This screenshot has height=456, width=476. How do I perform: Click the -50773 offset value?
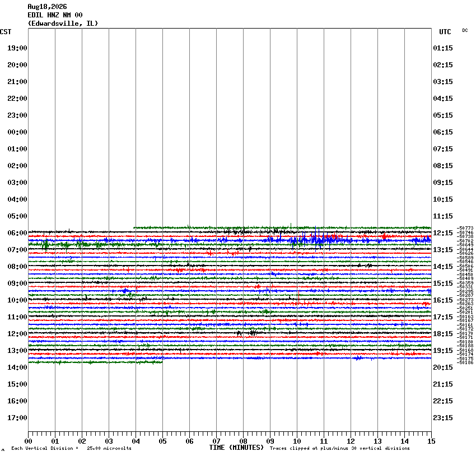pyautogui.click(x=465, y=228)
